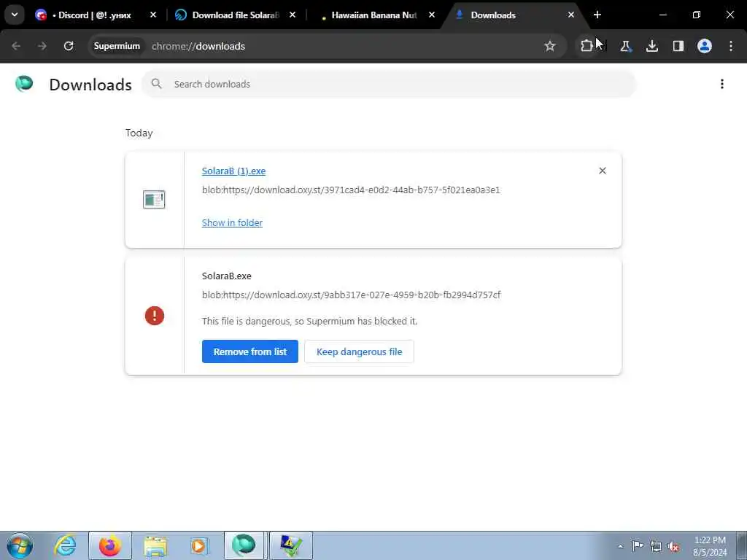Viewport: 747px width, 560px height.
Task: Open the Extensions puzzle icon
Action: (587, 46)
